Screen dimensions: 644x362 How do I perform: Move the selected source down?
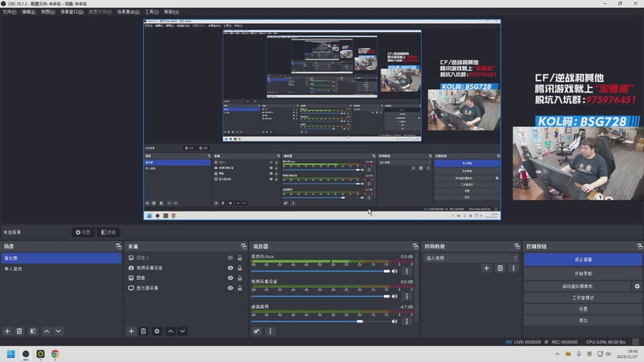pyautogui.click(x=183, y=331)
